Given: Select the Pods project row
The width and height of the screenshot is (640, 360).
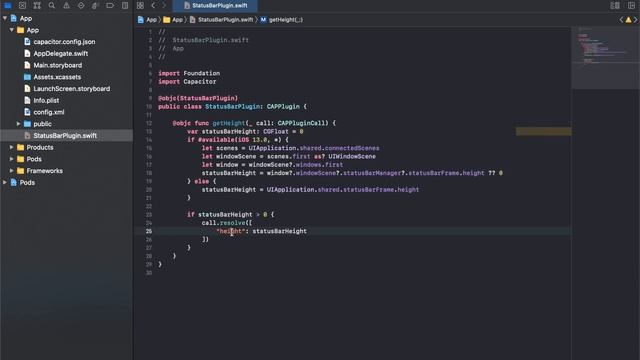Looking at the screenshot, I should pyautogui.click(x=67, y=182).
